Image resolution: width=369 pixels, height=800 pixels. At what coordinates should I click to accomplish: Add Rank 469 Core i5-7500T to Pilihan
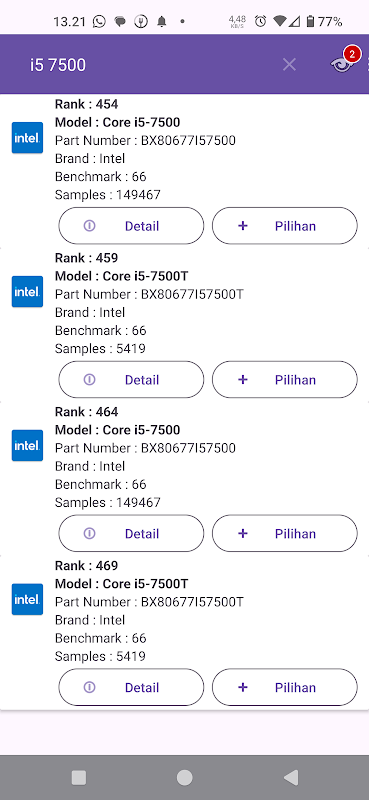pyautogui.click(x=285, y=687)
